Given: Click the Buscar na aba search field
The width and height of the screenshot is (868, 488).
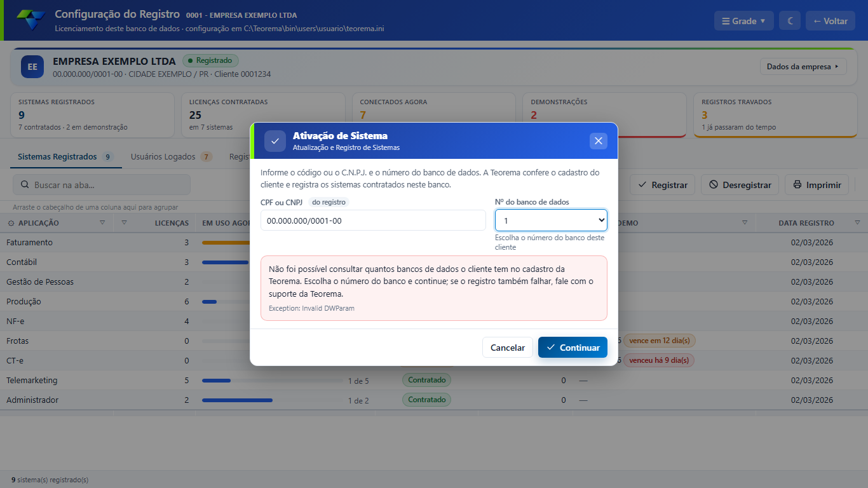Looking at the screenshot, I should (102, 185).
